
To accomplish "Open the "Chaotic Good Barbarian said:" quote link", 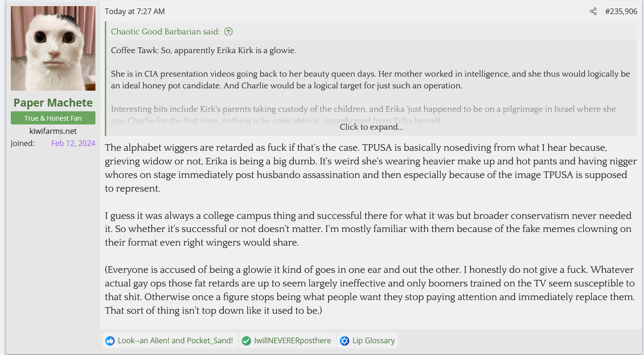I will (165, 32).
